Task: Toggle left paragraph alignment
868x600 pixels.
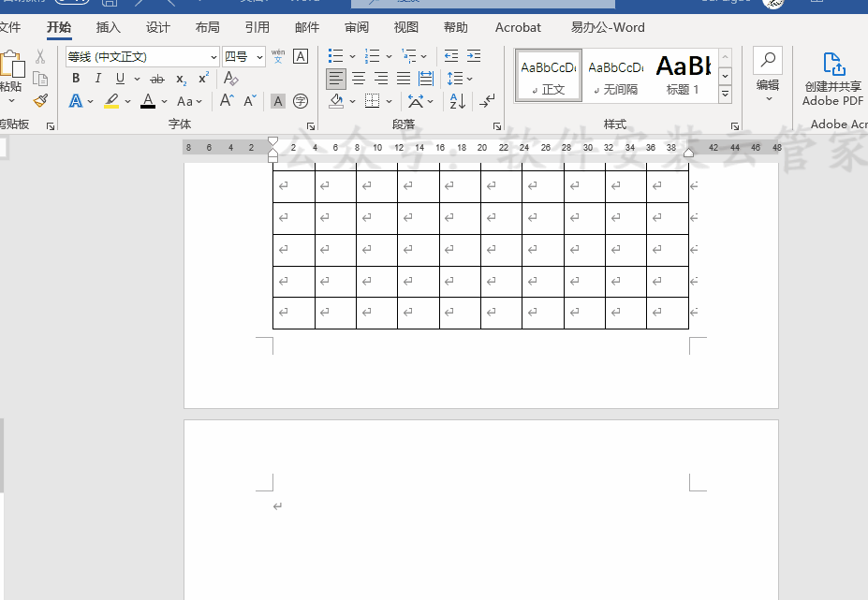Action: click(x=336, y=79)
